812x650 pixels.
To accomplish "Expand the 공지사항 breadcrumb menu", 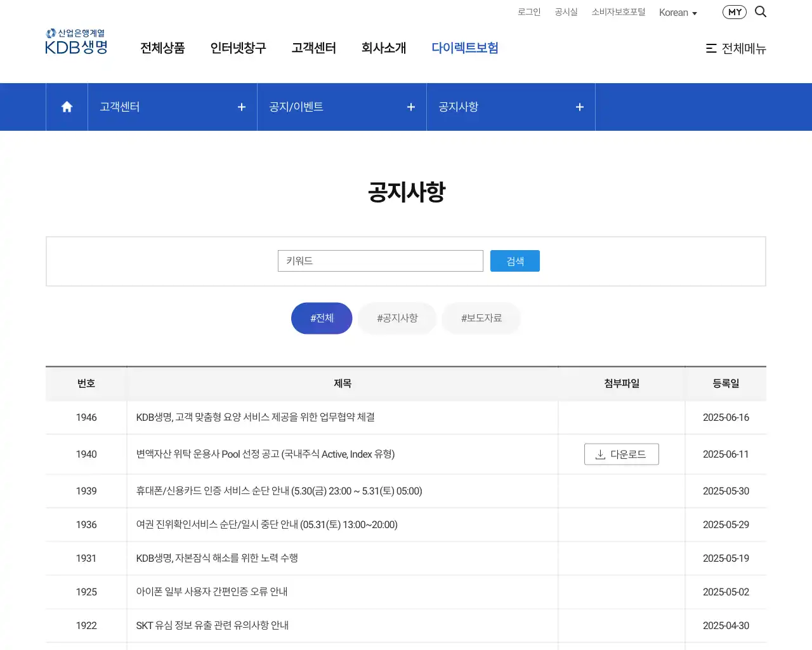I will (579, 107).
